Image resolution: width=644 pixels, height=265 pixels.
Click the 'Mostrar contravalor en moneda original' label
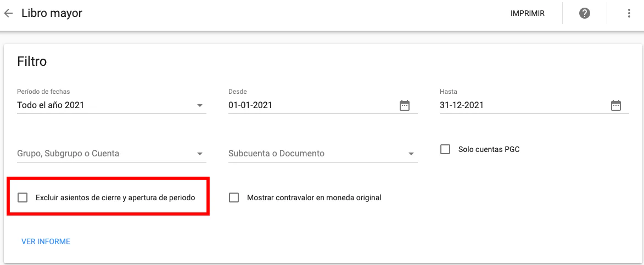314,198
